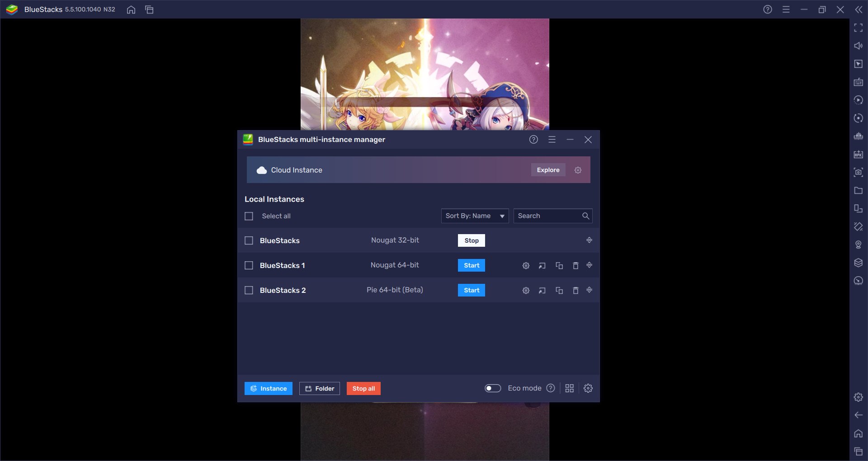
Task: Arrange instances with the grid icon
Action: (570, 388)
